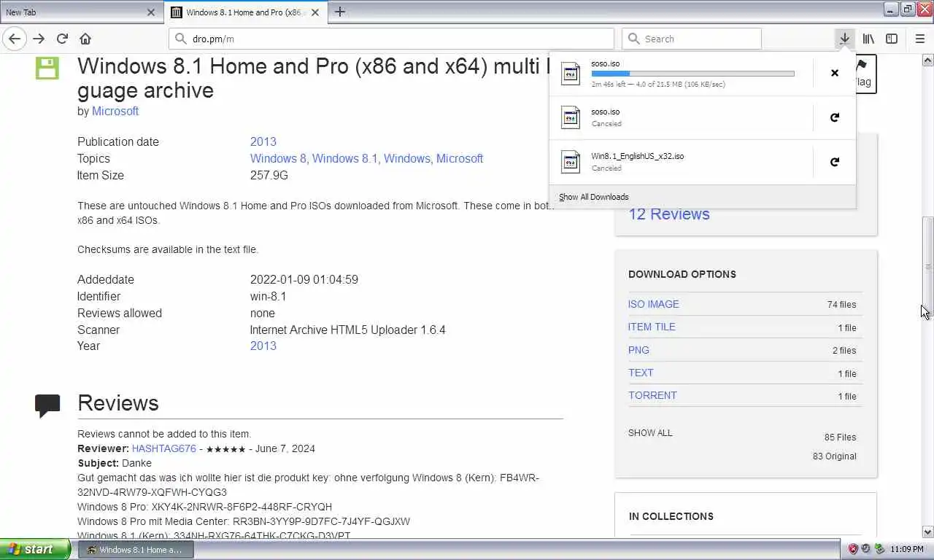
Task: Click the green floppy disk software icon
Action: point(47,68)
